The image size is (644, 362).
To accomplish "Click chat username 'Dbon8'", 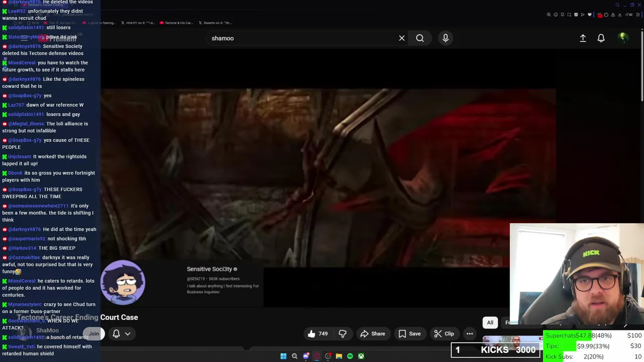I will pyautogui.click(x=15, y=173).
